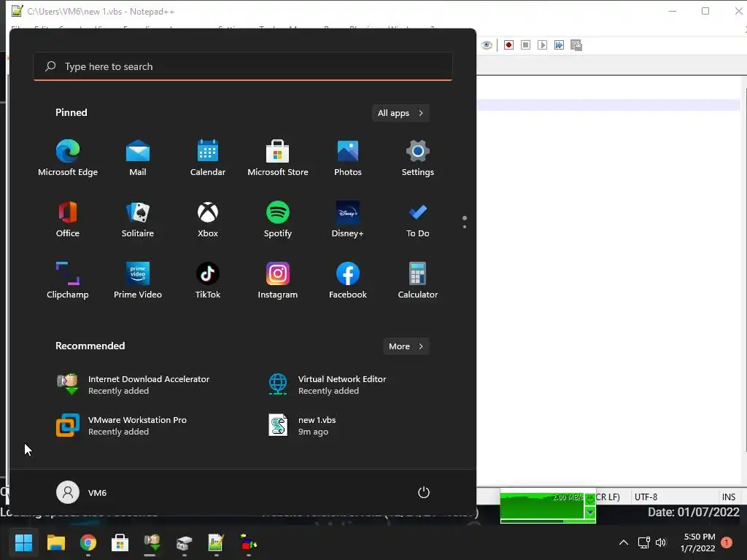Open Internet Download Accelerator recommendation
Image resolution: width=747 pixels, height=560 pixels.
coord(133,384)
